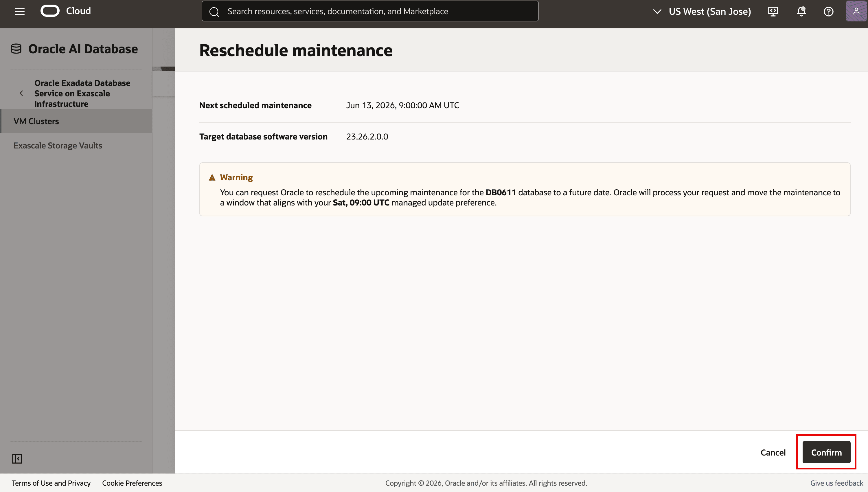
Task: Go back using the sidebar chevron
Action: pyautogui.click(x=21, y=93)
